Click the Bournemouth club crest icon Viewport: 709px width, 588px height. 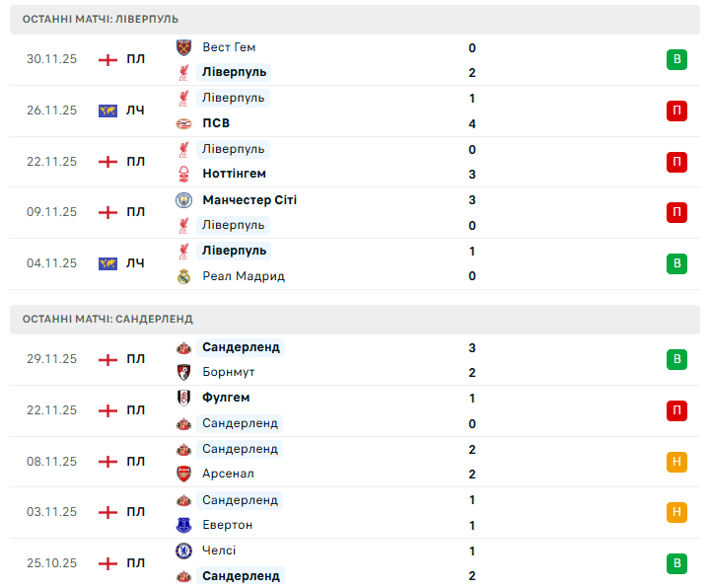(183, 372)
